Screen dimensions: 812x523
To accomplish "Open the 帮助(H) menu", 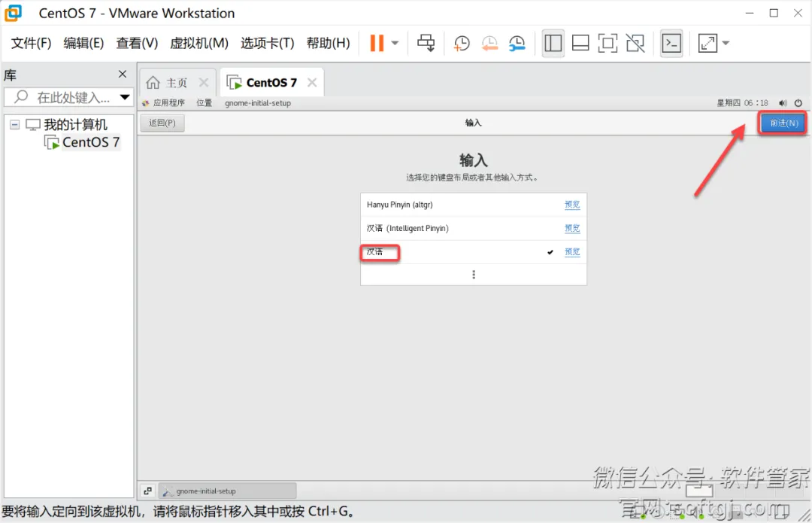I will click(x=328, y=43).
